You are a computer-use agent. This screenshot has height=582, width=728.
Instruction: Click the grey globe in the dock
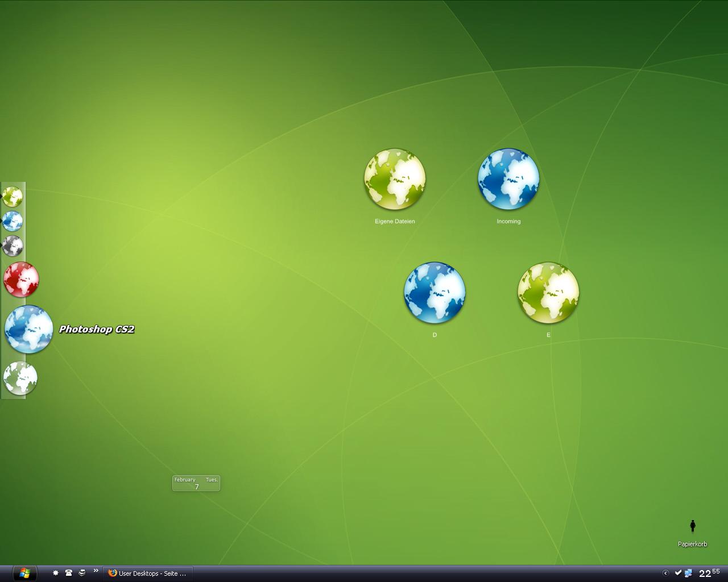coord(12,246)
